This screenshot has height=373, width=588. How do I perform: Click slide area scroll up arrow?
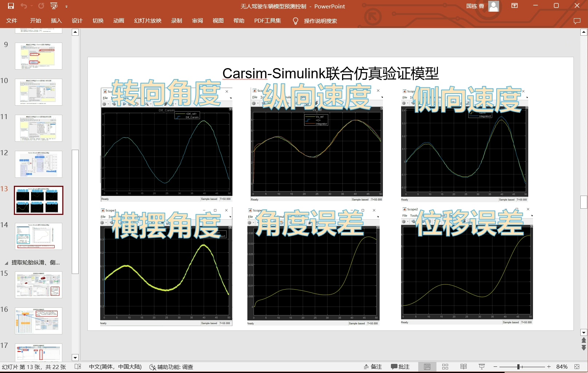pos(584,32)
